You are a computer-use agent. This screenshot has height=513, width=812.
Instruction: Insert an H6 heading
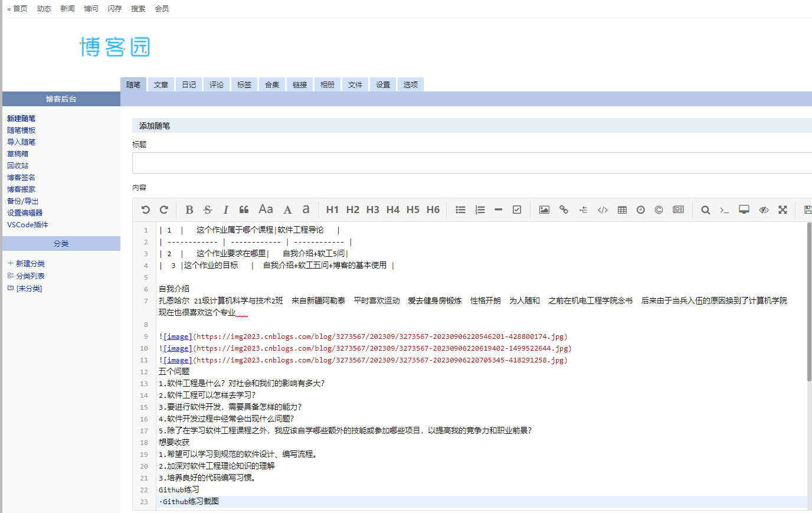(433, 210)
